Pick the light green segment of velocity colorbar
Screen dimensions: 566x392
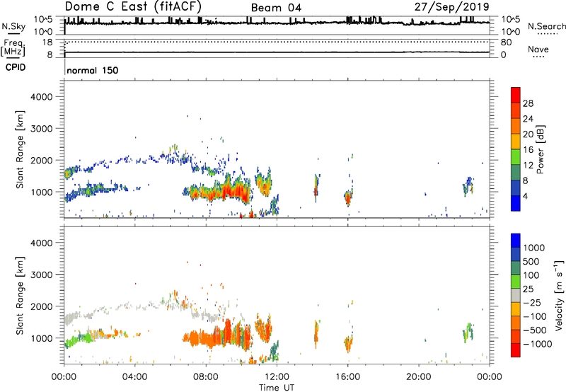pos(516,282)
